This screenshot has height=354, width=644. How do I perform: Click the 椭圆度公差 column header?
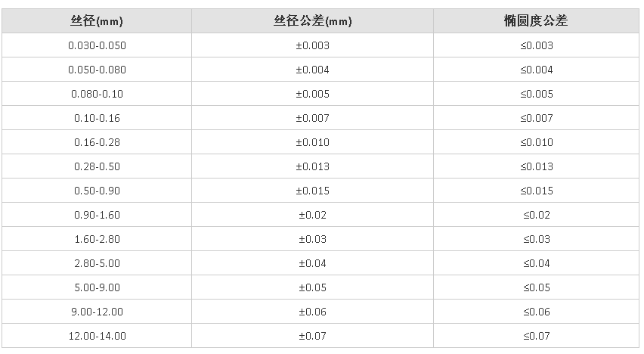[536, 21]
